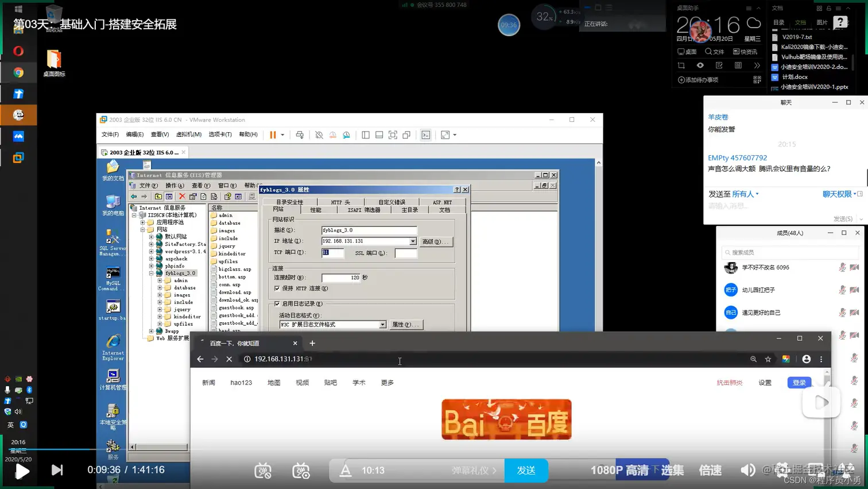Screen dimensions: 868x489
Task: Open the VMware stretch guest dropdown arrow
Action: click(x=455, y=135)
